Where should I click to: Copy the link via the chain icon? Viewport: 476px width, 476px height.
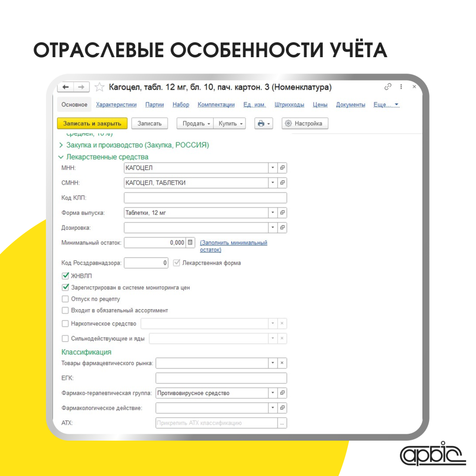(x=388, y=87)
